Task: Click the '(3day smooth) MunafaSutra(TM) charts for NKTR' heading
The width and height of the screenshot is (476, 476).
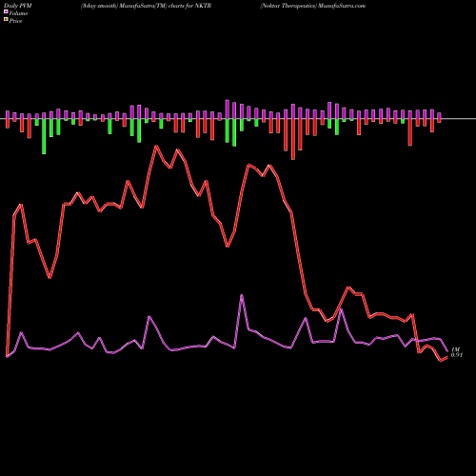Action: tap(146, 6)
